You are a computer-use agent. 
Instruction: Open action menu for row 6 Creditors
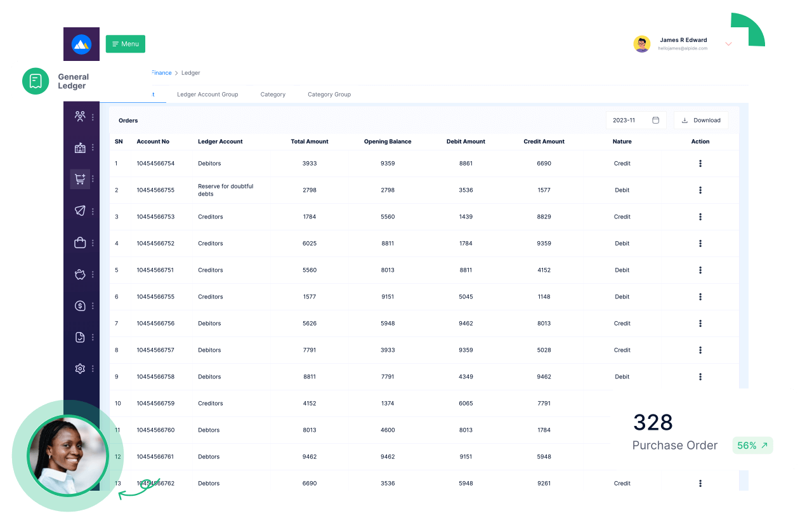700,296
